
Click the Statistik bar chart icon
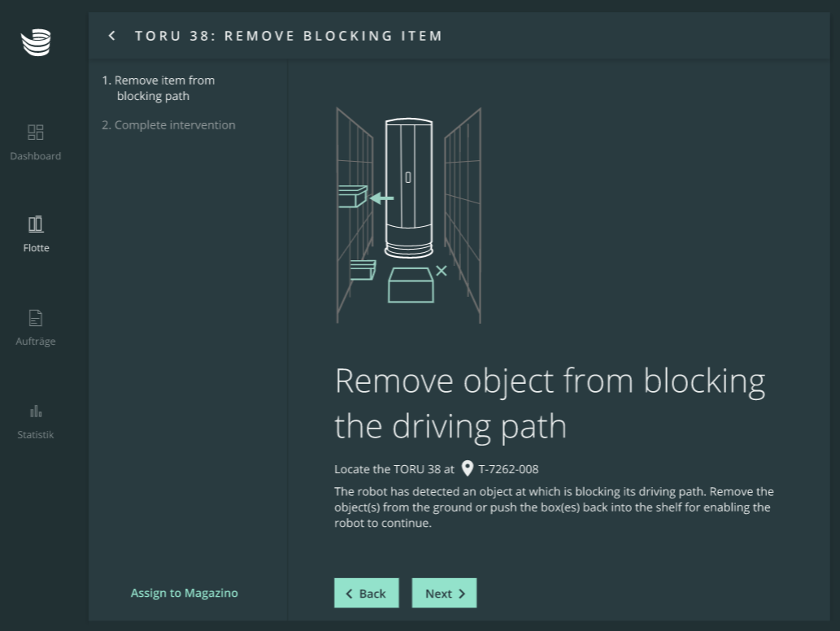tap(36, 411)
